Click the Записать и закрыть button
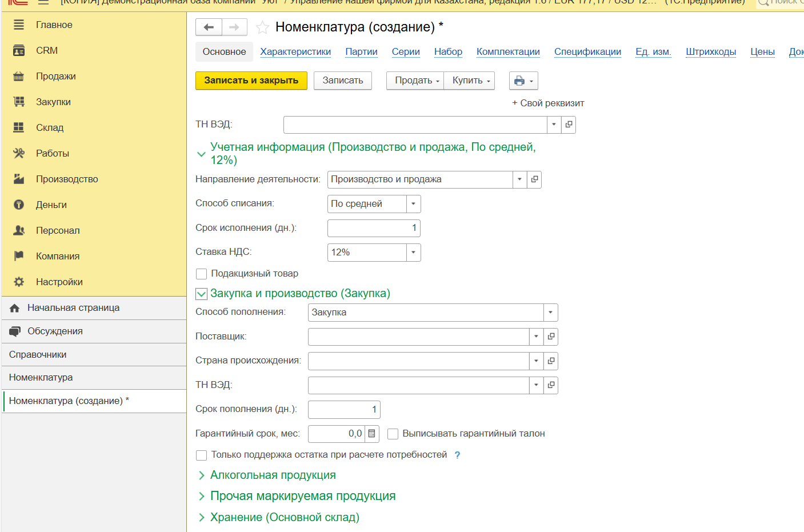804x532 pixels. (x=251, y=81)
